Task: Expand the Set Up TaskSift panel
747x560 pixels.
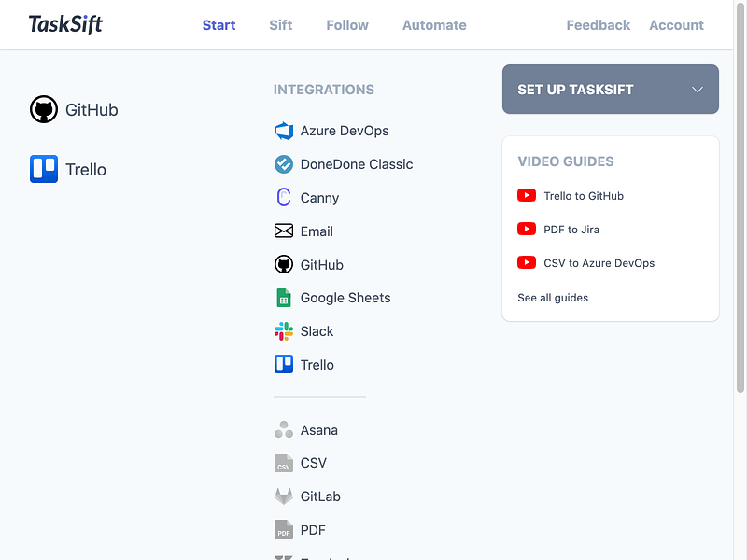Action: pos(611,89)
